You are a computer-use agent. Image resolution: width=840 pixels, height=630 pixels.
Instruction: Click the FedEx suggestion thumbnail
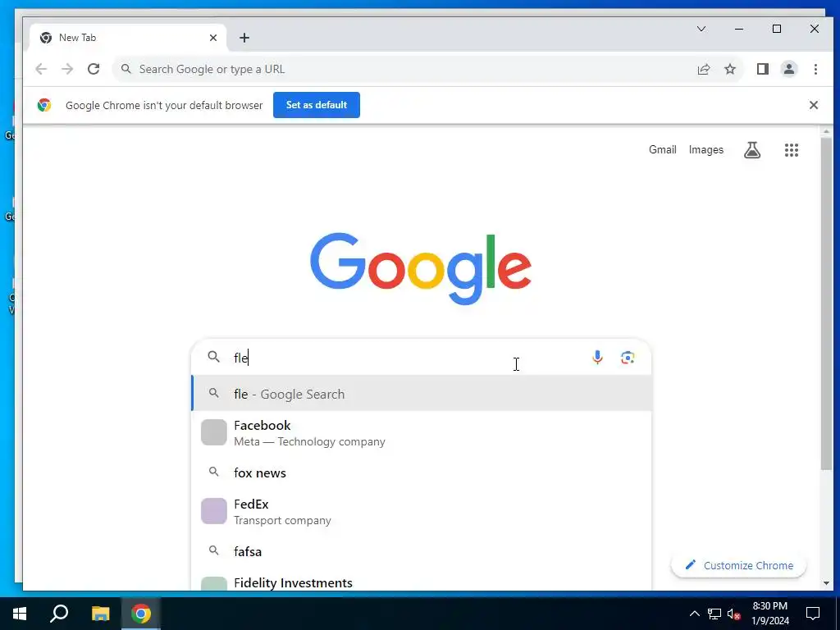coord(214,511)
